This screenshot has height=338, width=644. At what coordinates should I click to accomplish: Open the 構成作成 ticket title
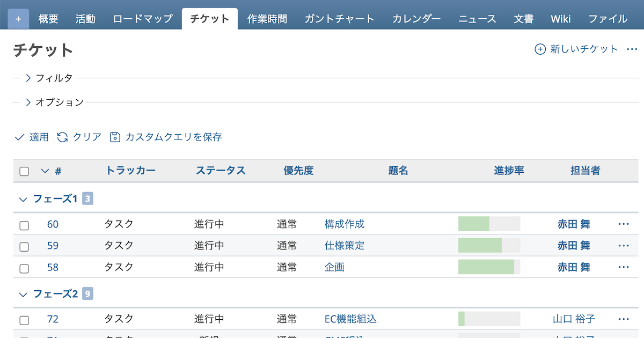coord(345,224)
